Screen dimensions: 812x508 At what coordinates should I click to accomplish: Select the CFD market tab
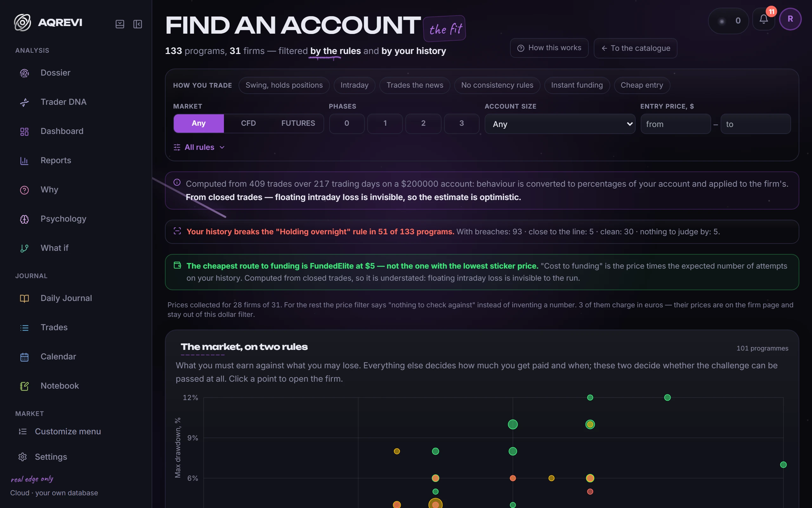[248, 123]
